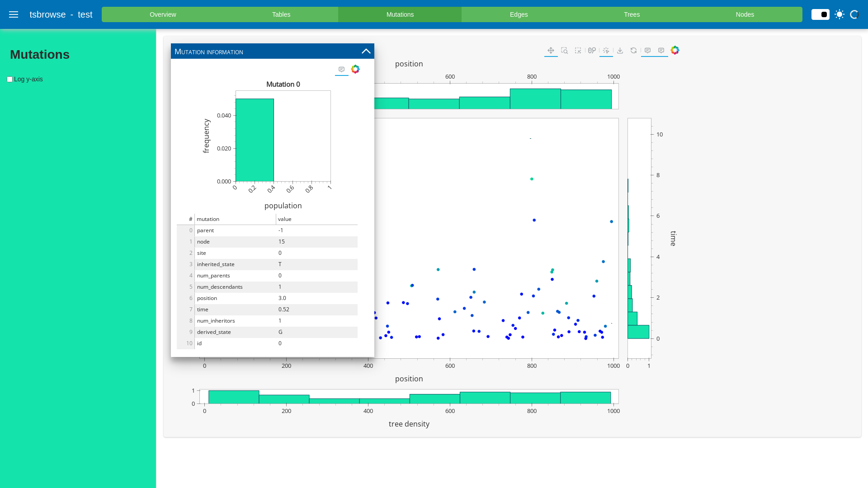Screen dimensions: 868x488
Task: Open the Trees tab
Action: 632,14
